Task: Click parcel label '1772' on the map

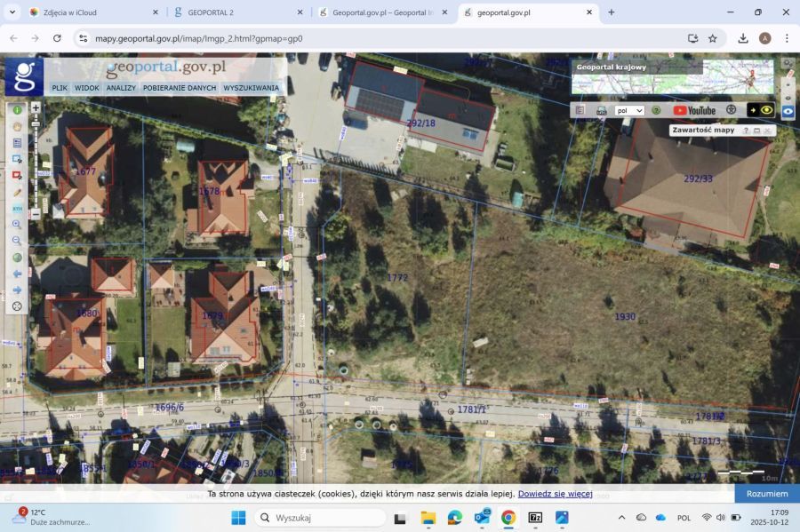Action: [x=397, y=278]
